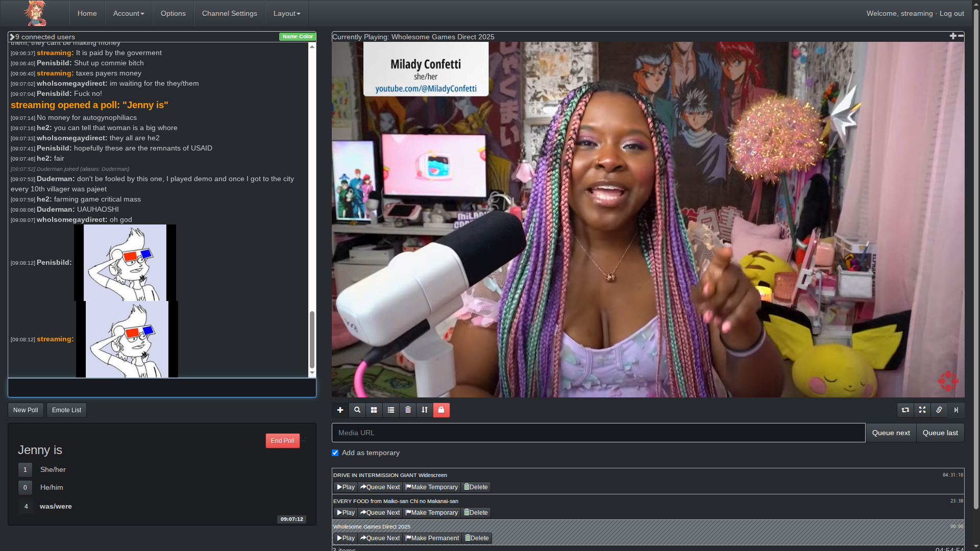The height and width of the screenshot is (551, 980).
Task: Play EVERY FOOD from Maiko-san video
Action: [346, 513]
